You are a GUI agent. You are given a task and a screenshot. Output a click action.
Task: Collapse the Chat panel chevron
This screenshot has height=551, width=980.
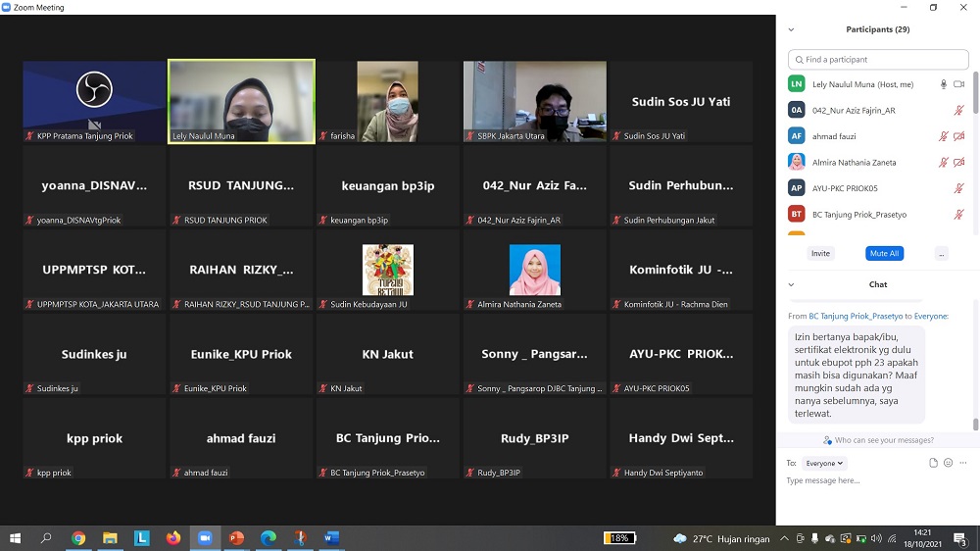coord(791,285)
